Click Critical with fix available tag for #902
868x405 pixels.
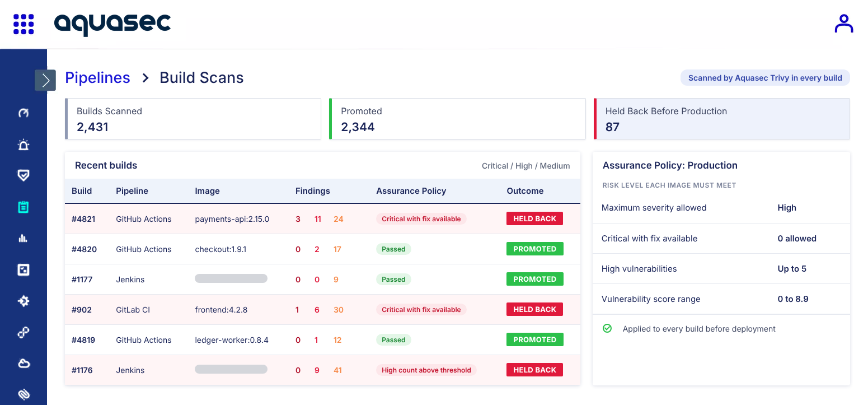click(x=421, y=310)
